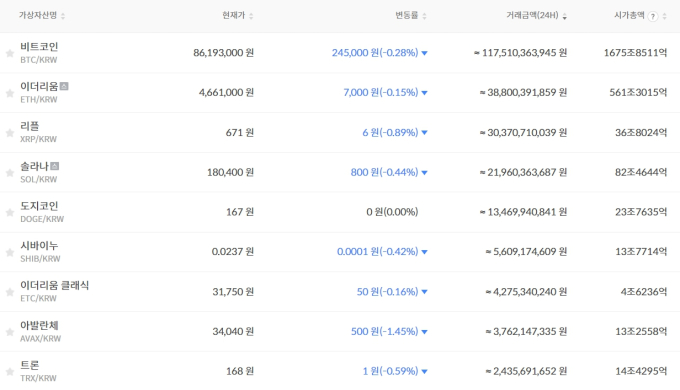Select the SHIB/KRW pair label
This screenshot has height=390, width=680.
click(x=40, y=259)
